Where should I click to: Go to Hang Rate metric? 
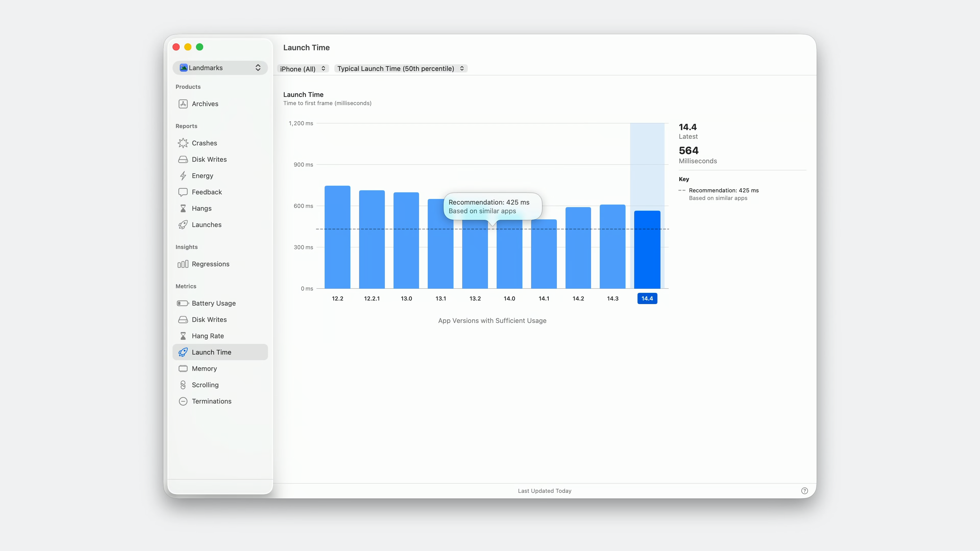click(x=207, y=336)
